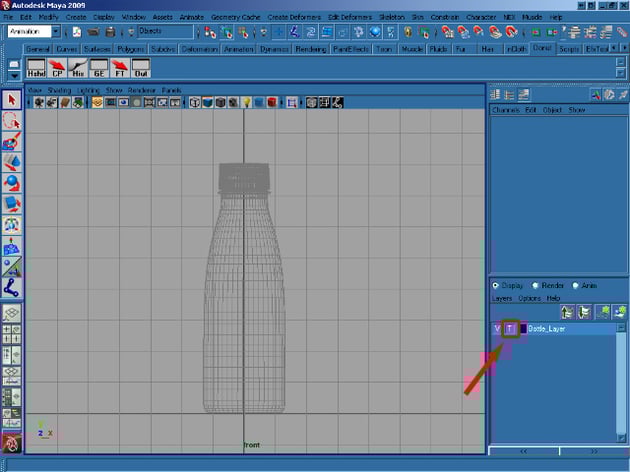Switch to the Polygons shelf tab

click(x=130, y=48)
